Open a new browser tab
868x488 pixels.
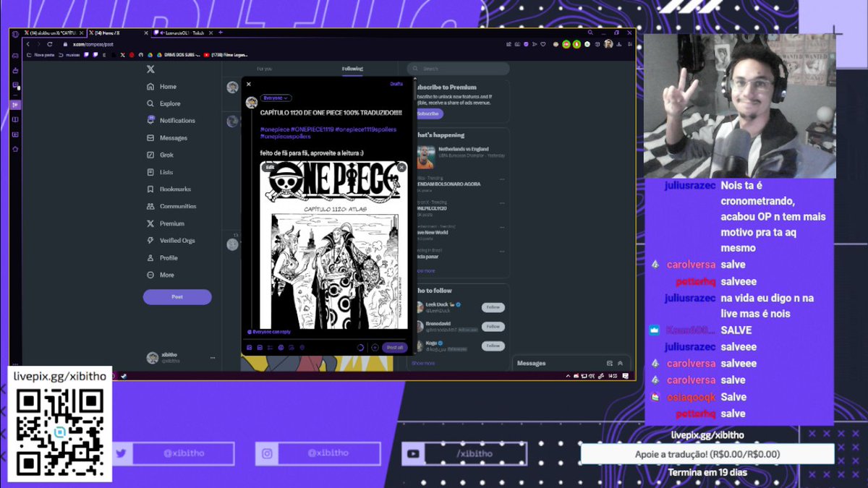click(220, 33)
